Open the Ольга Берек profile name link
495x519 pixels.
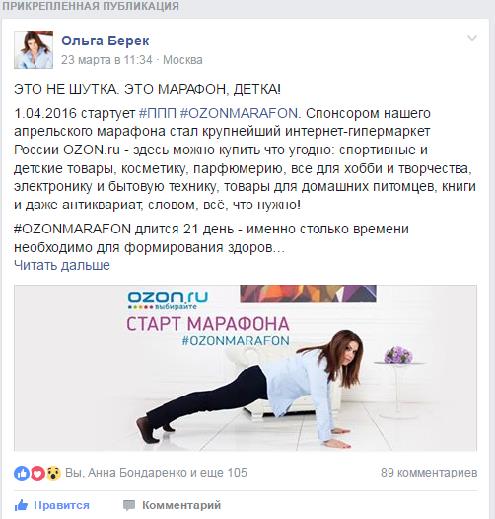(x=105, y=41)
